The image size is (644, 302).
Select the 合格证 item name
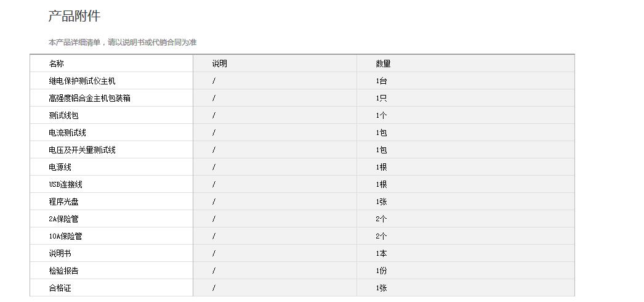point(60,288)
